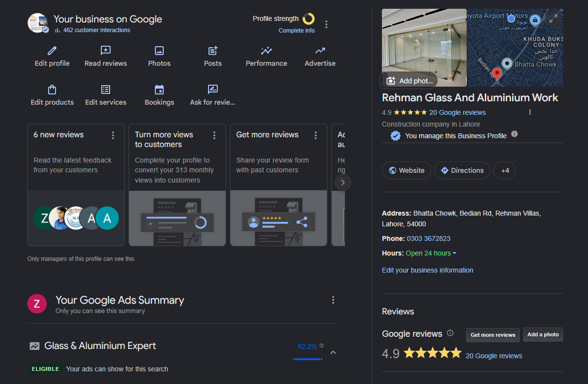
Task: Open business profile three-dot menu
Action: click(326, 24)
